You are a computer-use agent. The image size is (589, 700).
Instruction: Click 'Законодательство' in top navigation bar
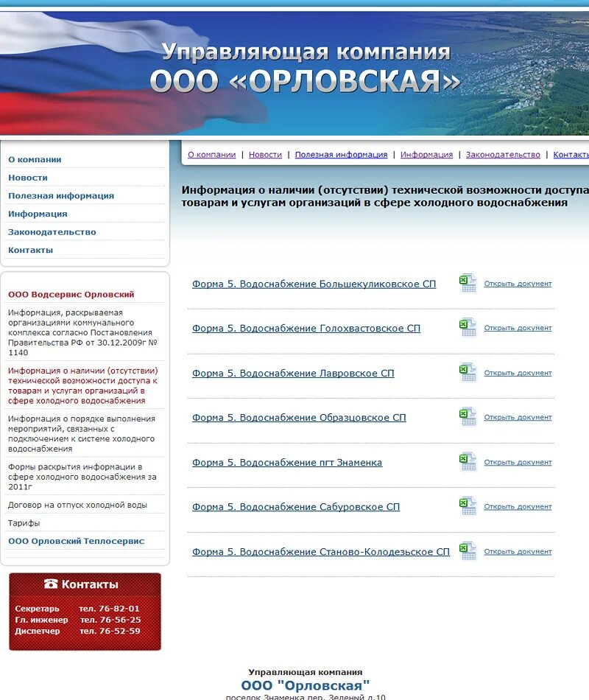[x=503, y=155]
